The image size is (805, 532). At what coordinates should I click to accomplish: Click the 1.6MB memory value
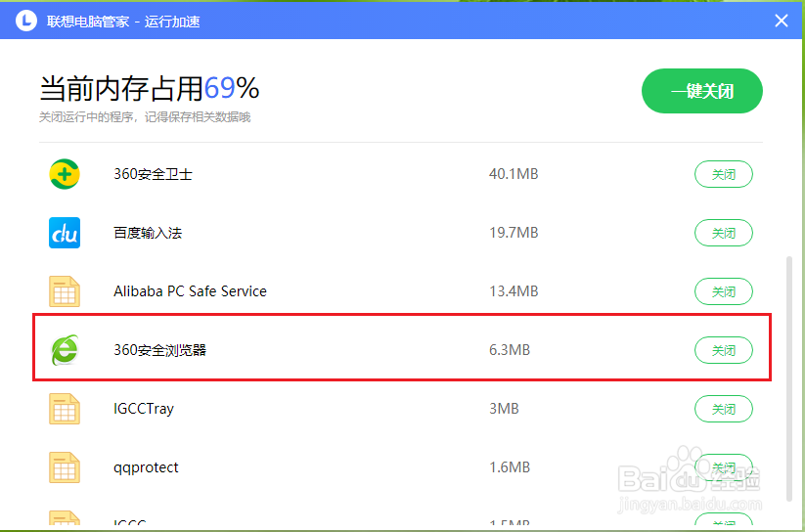[510, 467]
